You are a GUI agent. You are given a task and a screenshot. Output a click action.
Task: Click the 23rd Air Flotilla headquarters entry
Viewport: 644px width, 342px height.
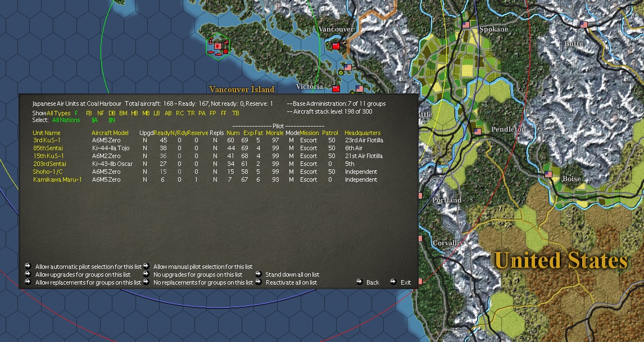click(x=364, y=140)
